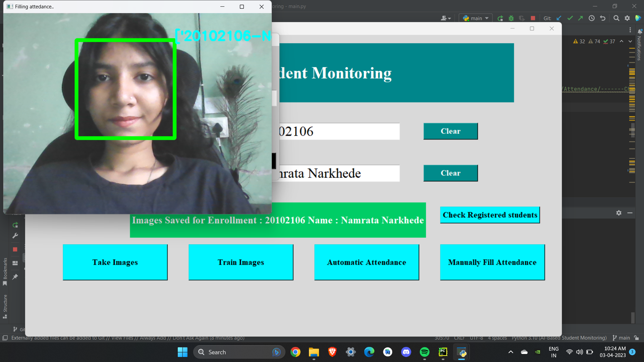Select the pin icon in Run toolbar
Screen dimensions: 644x362
[15, 277]
